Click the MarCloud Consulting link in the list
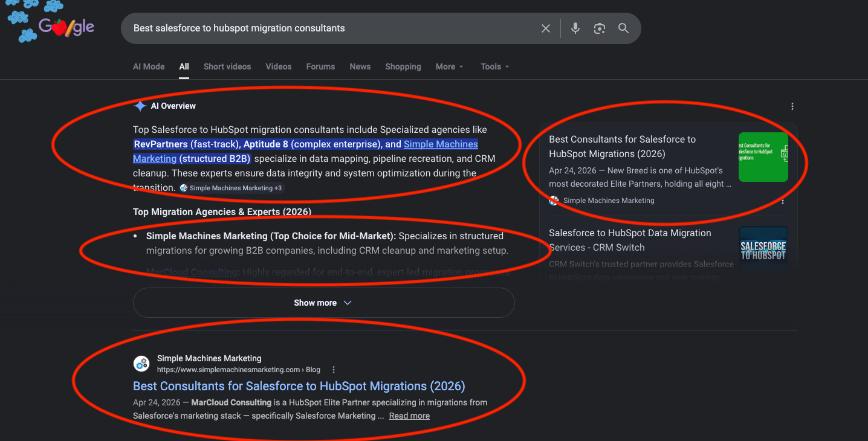Screen dimensions: 868x441 tap(193, 272)
